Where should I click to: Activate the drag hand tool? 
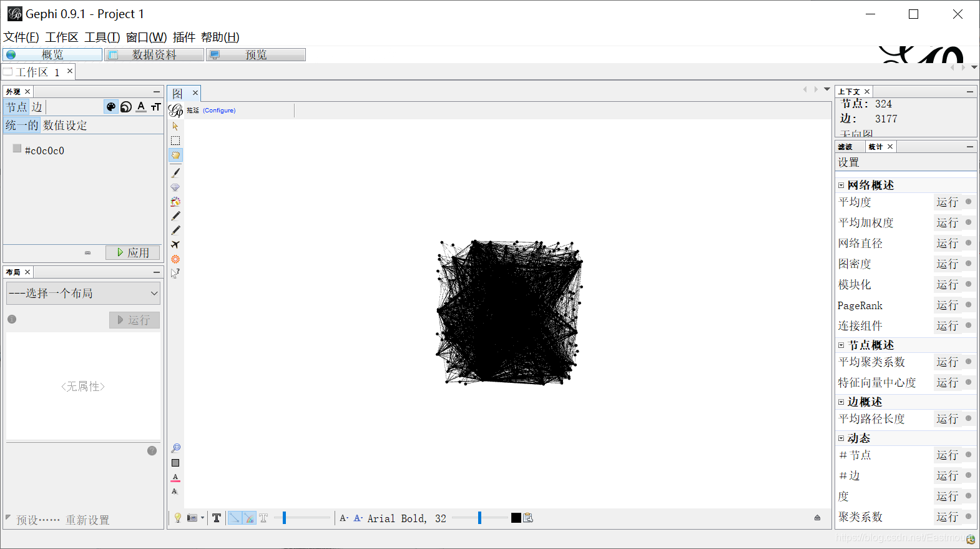pos(175,155)
